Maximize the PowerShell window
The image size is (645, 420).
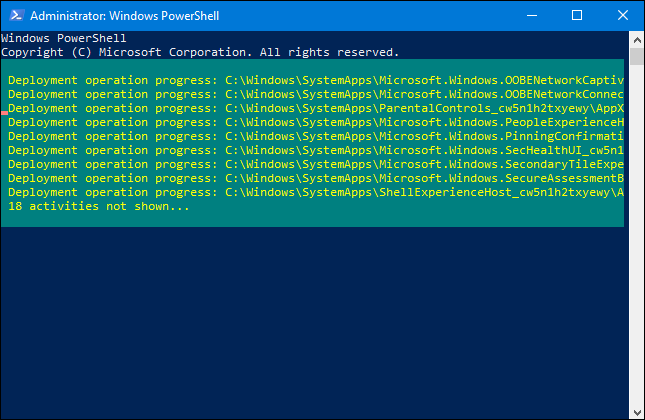pos(576,16)
